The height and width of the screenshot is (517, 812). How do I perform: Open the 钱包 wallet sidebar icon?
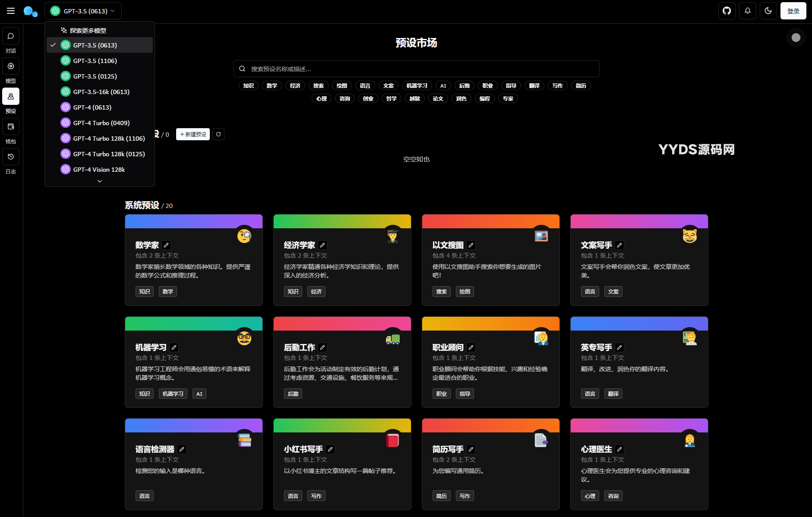pos(11,127)
